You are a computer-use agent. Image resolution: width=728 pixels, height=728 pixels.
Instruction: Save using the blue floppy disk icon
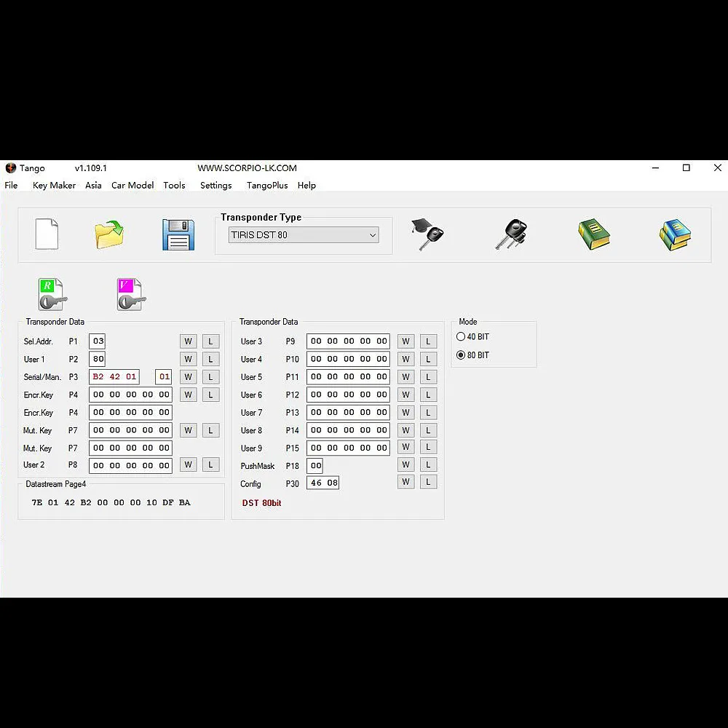pyautogui.click(x=178, y=234)
